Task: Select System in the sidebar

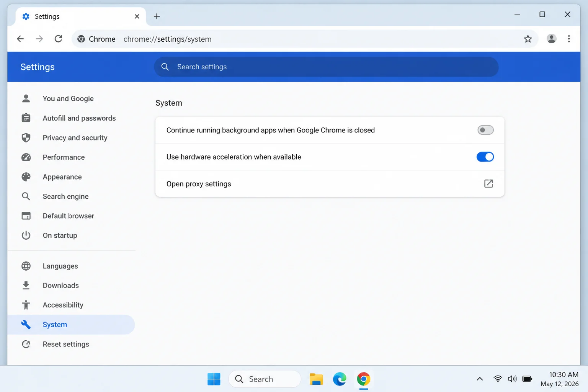Action: click(71, 324)
